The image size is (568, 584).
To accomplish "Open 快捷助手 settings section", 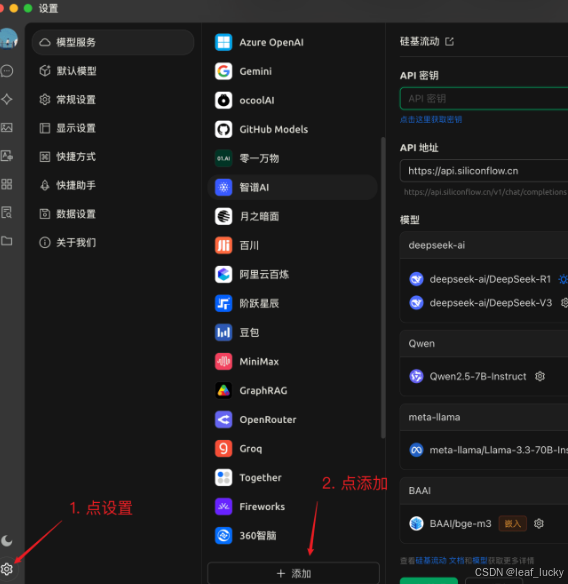I will 113,185.
